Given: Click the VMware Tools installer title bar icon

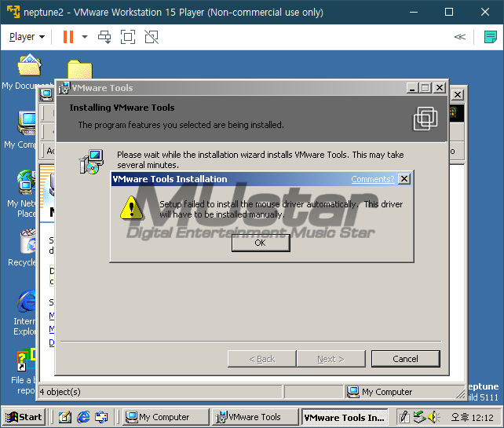Looking at the screenshot, I should click(64, 88).
